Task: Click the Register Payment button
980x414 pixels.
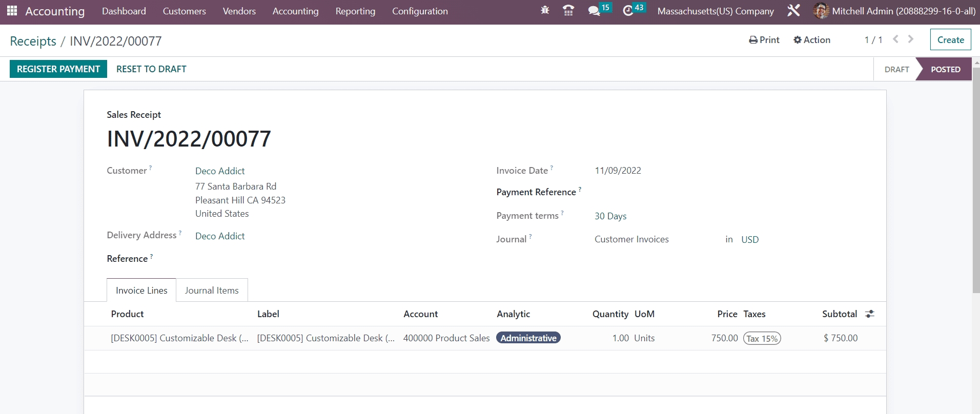Action: [58, 69]
